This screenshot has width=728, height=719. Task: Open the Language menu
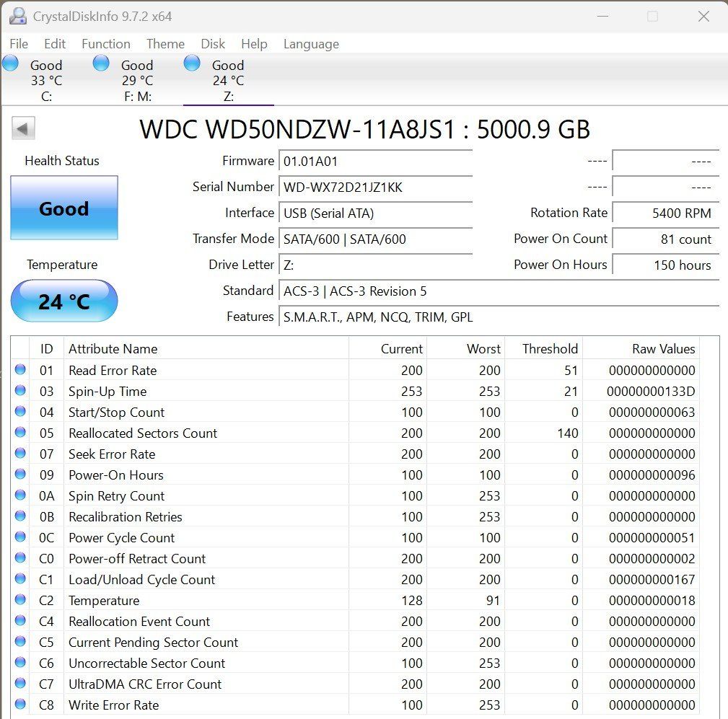311,44
